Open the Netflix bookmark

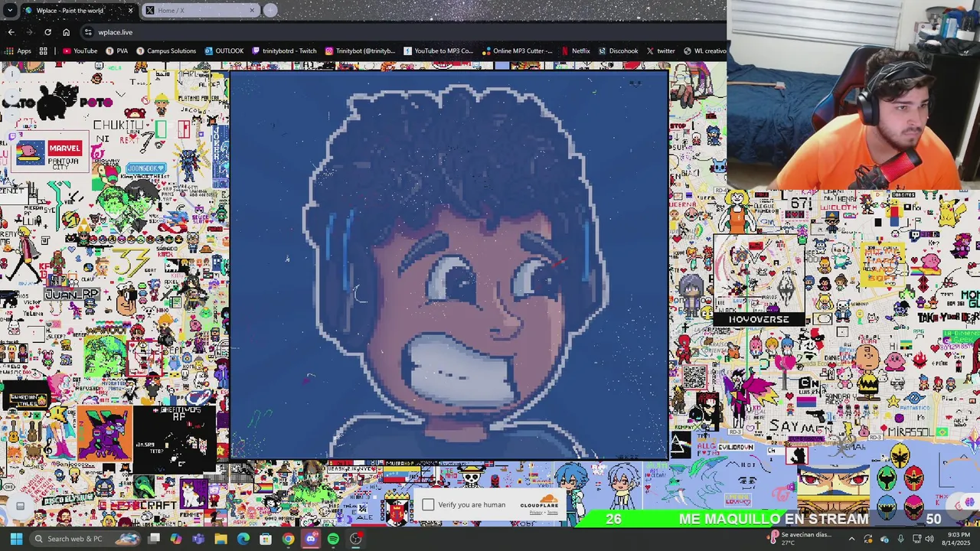(576, 51)
